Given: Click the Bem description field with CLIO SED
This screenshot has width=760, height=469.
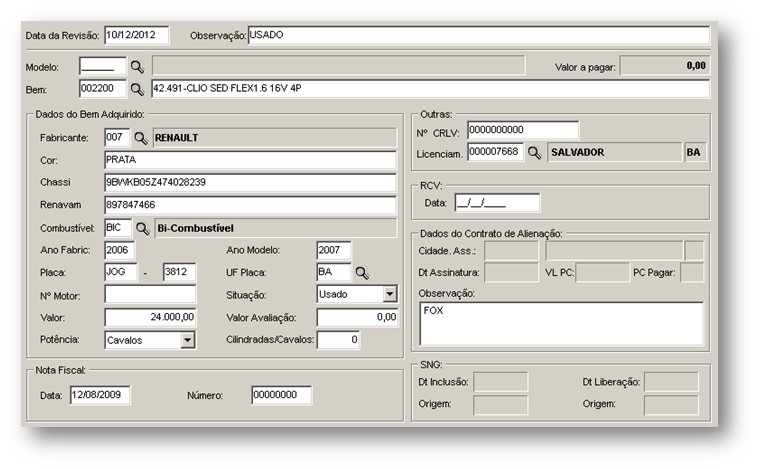Looking at the screenshot, I should coord(430,89).
